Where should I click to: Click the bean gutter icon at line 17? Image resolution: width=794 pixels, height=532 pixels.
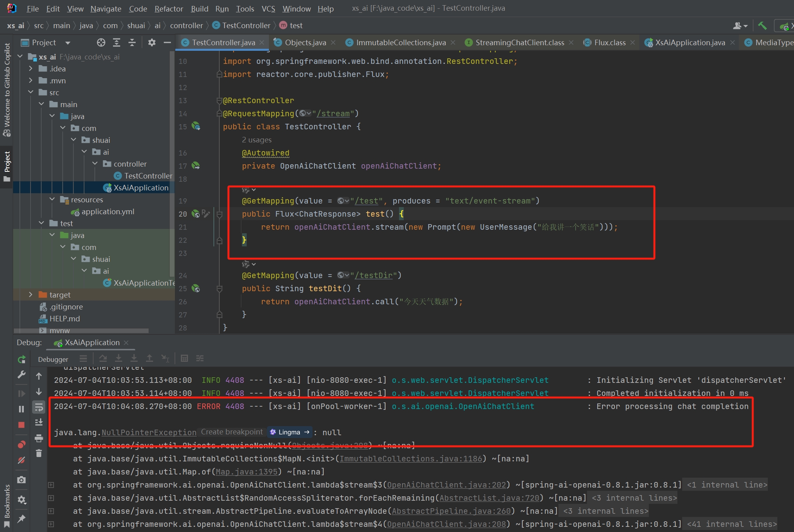point(196,166)
